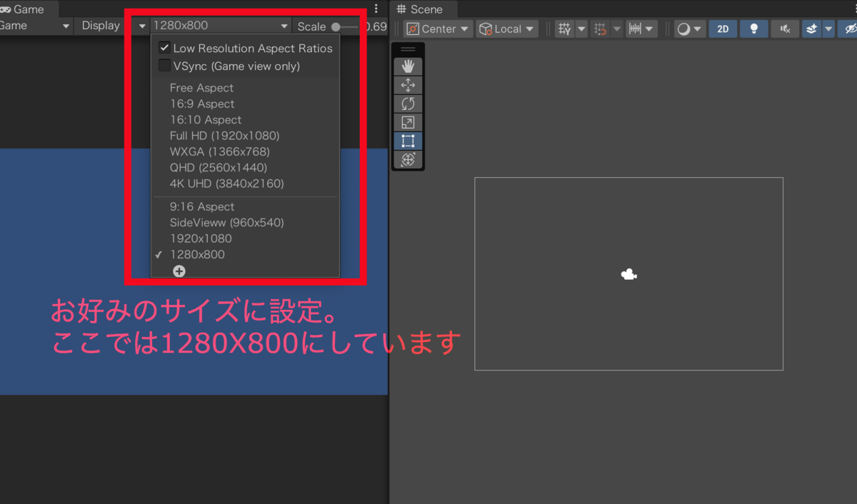Screen dimensions: 857x504
Task: Toggle Scene lighting bulb button
Action: [x=753, y=29]
